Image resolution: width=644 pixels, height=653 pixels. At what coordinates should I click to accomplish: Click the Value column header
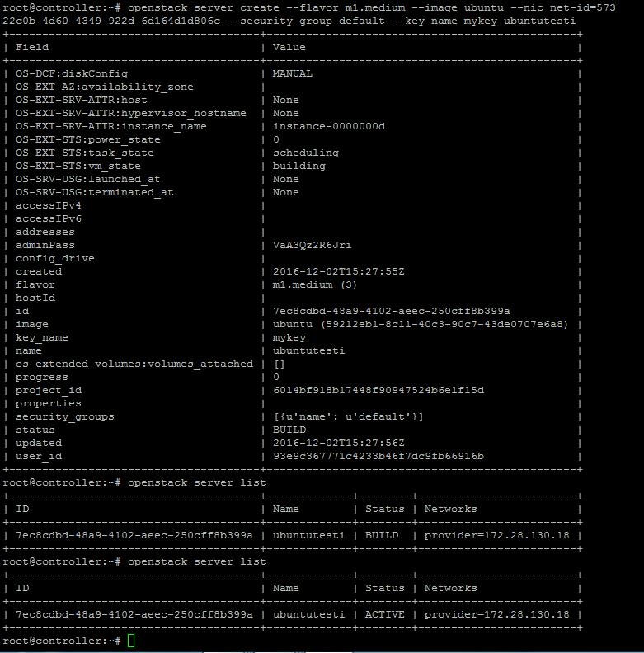289,47
